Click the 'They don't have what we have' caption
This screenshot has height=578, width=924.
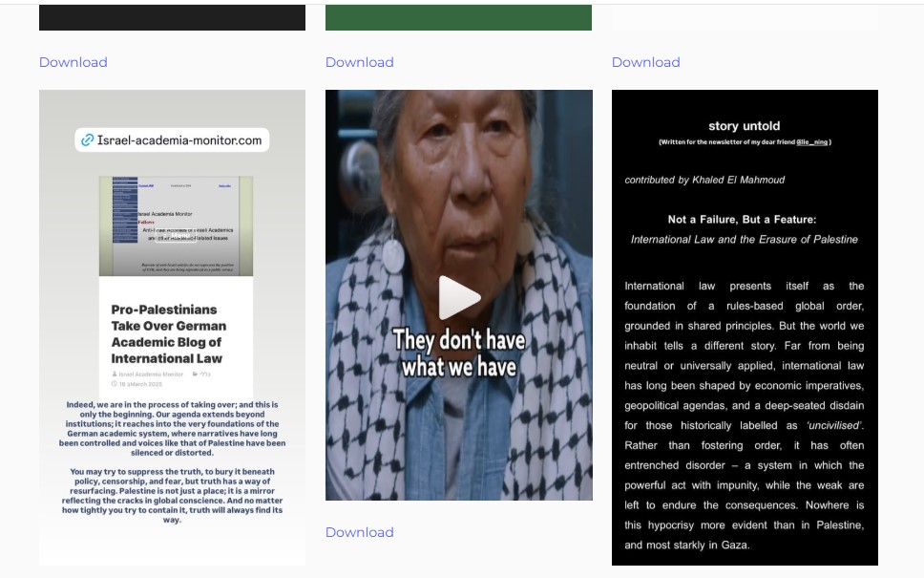click(x=458, y=353)
